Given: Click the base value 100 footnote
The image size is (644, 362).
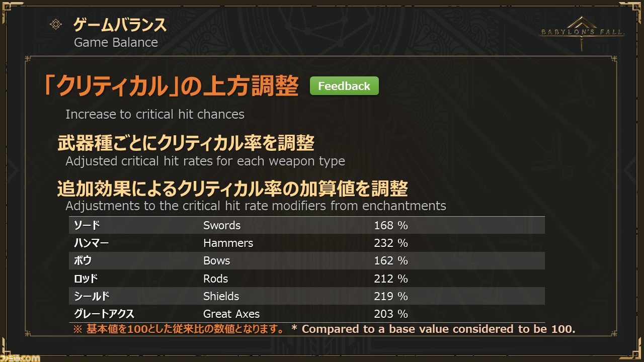Looking at the screenshot, I should coord(325,329).
